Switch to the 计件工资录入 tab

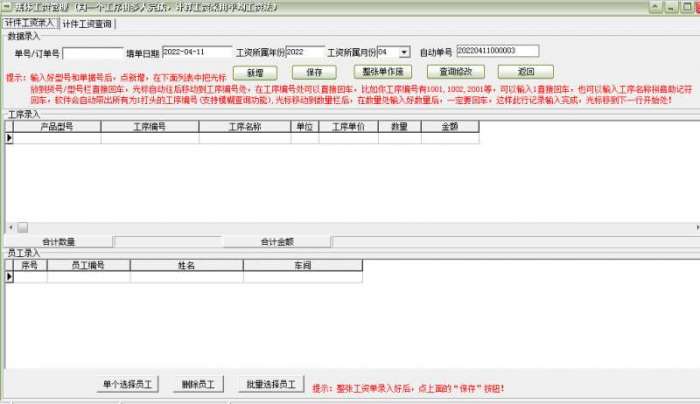point(30,23)
